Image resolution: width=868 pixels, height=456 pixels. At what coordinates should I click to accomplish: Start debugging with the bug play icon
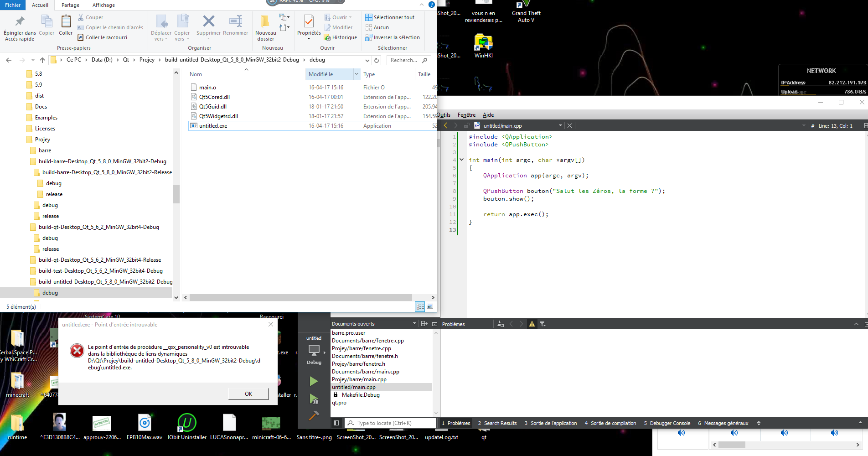click(314, 399)
